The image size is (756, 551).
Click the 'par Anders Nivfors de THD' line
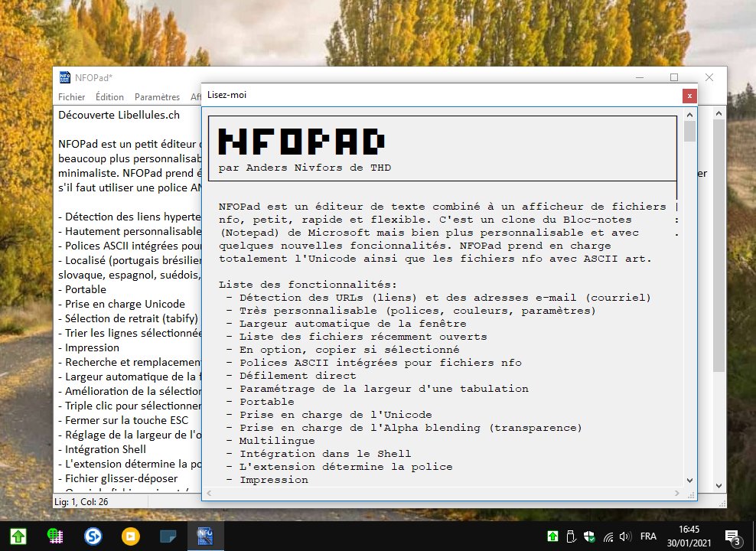pyautogui.click(x=305, y=168)
